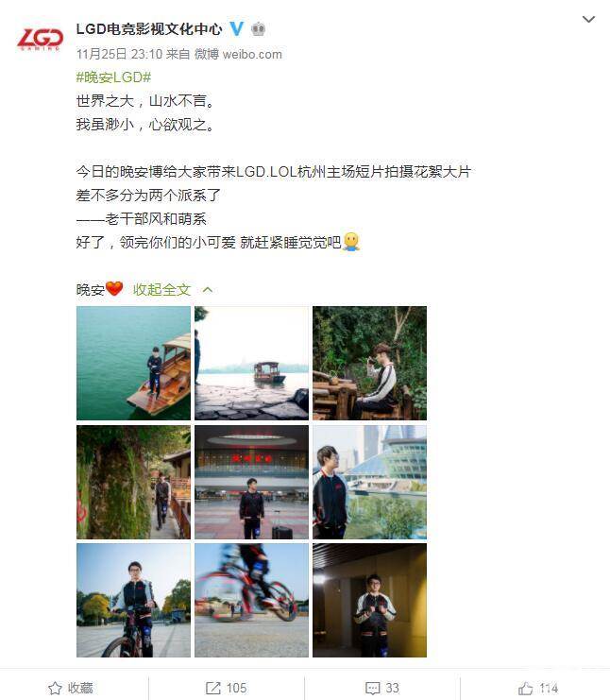
Task: Click the member crown badge icon
Action: [x=259, y=29]
